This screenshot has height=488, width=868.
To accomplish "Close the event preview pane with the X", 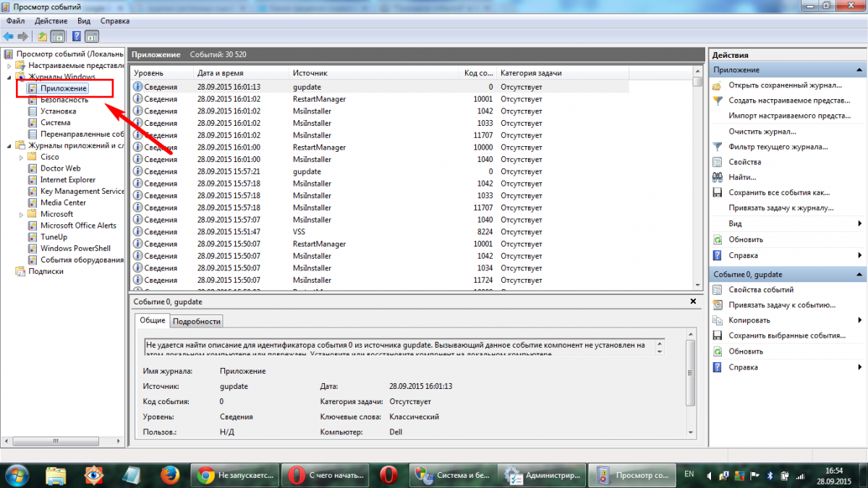I will (693, 300).
